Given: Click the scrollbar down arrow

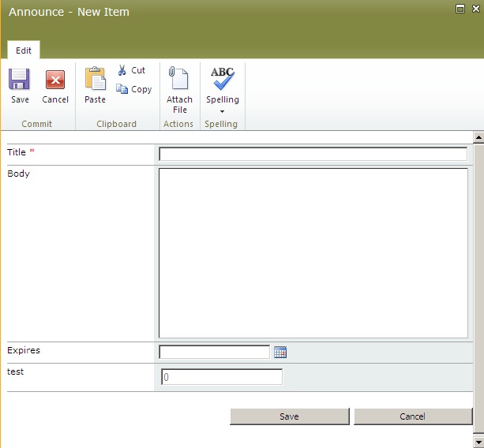Looking at the screenshot, I should point(478,442).
